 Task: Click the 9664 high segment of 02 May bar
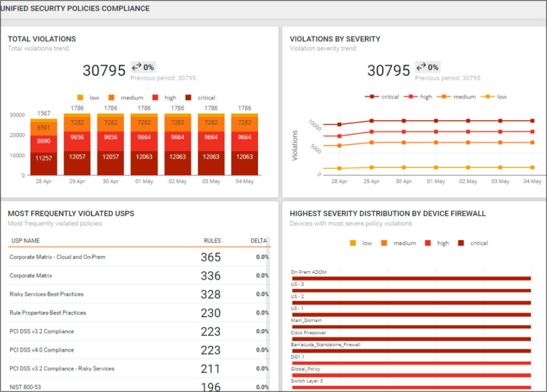177,142
